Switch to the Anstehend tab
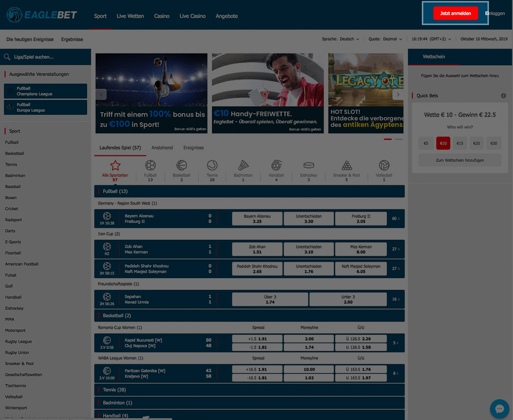Viewport: 513px width, 420px height. point(162,148)
